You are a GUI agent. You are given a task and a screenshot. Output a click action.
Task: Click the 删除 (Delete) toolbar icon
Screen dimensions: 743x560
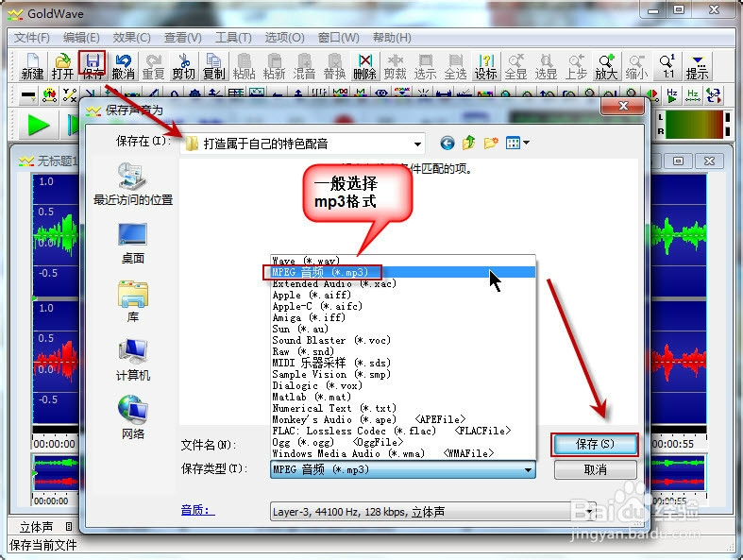tap(364, 66)
